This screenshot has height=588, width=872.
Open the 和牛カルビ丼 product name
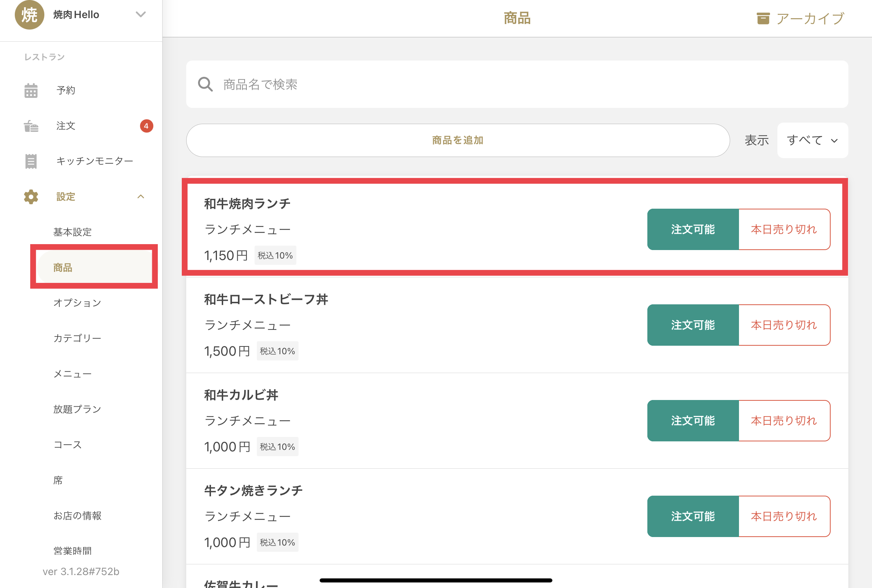coord(241,395)
